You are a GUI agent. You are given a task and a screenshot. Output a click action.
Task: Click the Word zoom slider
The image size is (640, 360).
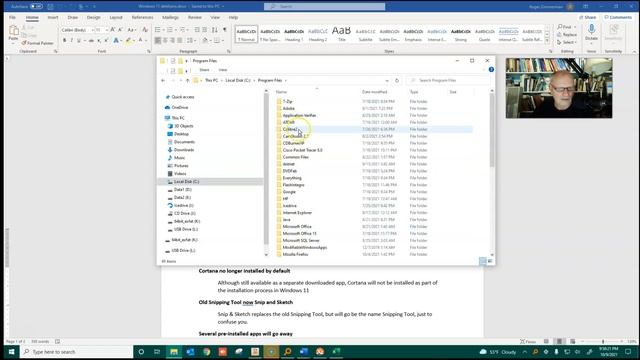click(603, 341)
